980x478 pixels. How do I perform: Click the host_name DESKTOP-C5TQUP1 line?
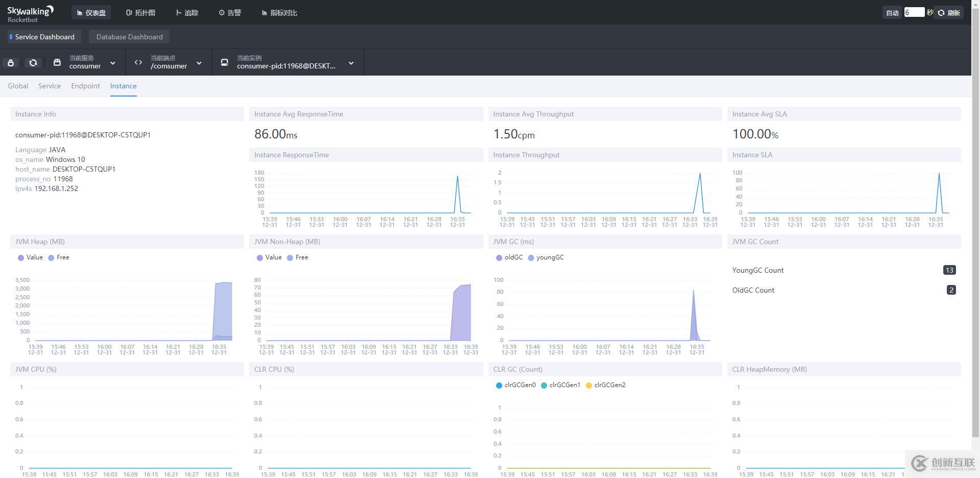point(65,169)
